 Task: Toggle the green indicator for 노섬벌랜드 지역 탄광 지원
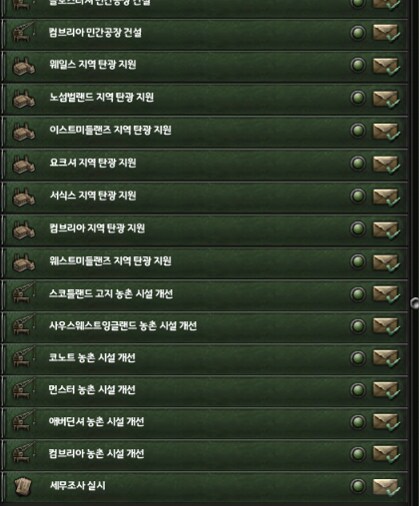pos(358,98)
